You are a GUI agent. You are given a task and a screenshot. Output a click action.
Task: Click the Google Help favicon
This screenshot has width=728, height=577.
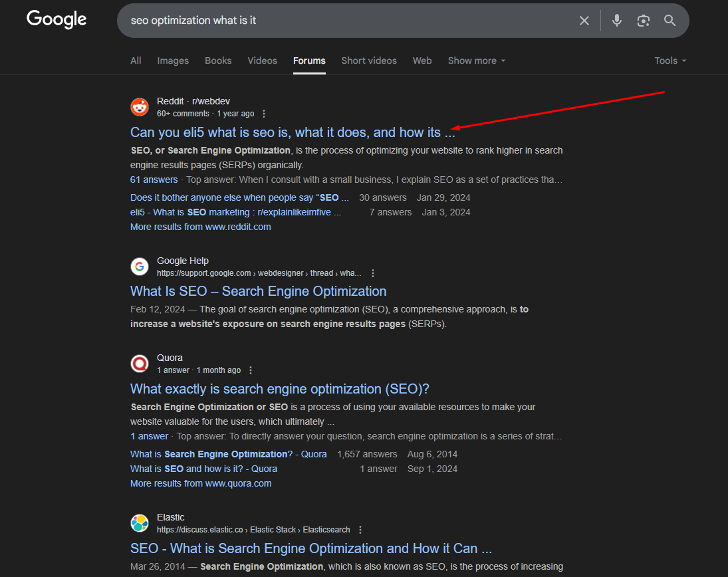click(x=140, y=267)
